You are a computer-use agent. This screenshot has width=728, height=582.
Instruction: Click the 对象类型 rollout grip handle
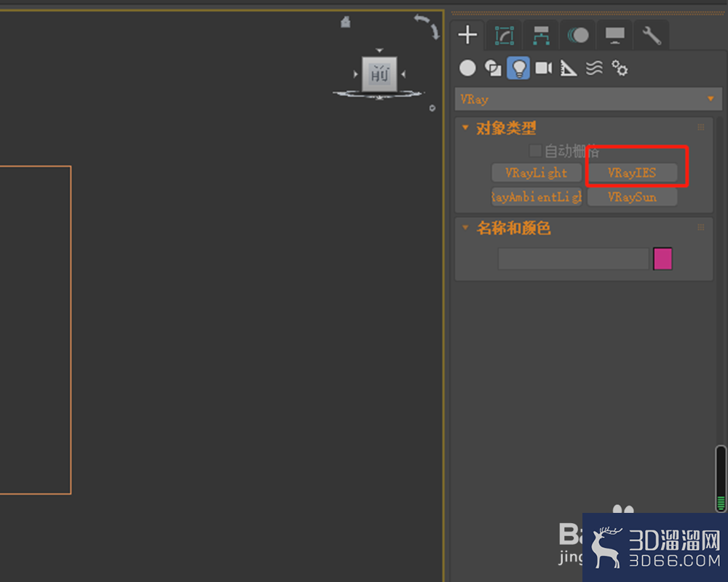pyautogui.click(x=701, y=127)
